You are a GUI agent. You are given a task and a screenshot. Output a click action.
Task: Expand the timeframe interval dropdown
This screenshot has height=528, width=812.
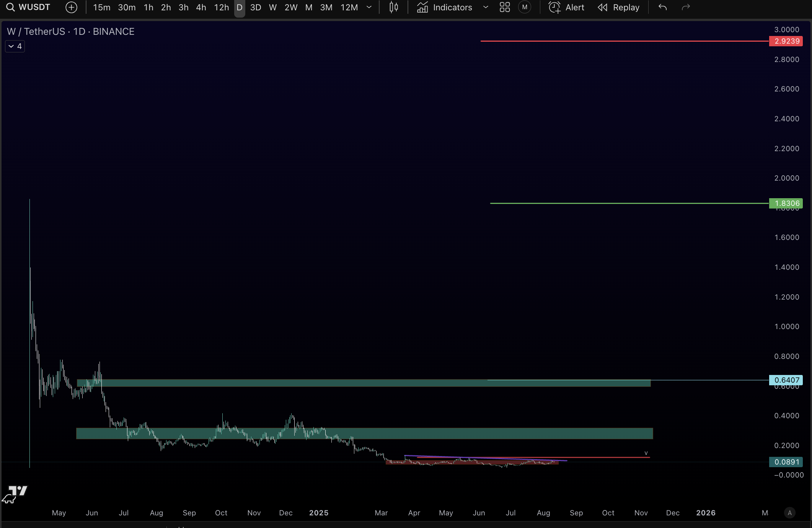[x=369, y=7]
